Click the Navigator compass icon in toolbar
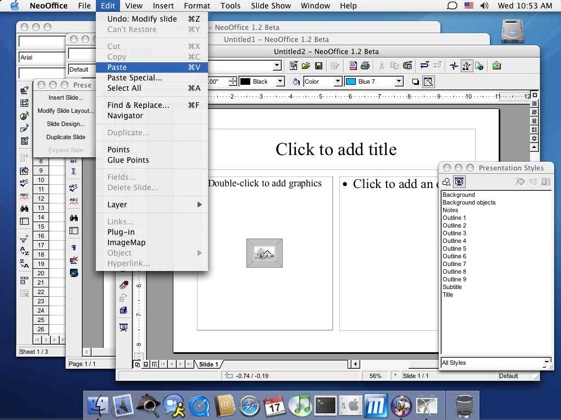The height and width of the screenshot is (420, 561). [x=454, y=66]
